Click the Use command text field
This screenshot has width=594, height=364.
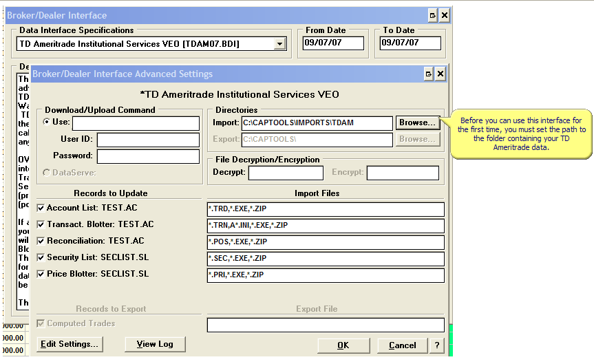pos(136,123)
